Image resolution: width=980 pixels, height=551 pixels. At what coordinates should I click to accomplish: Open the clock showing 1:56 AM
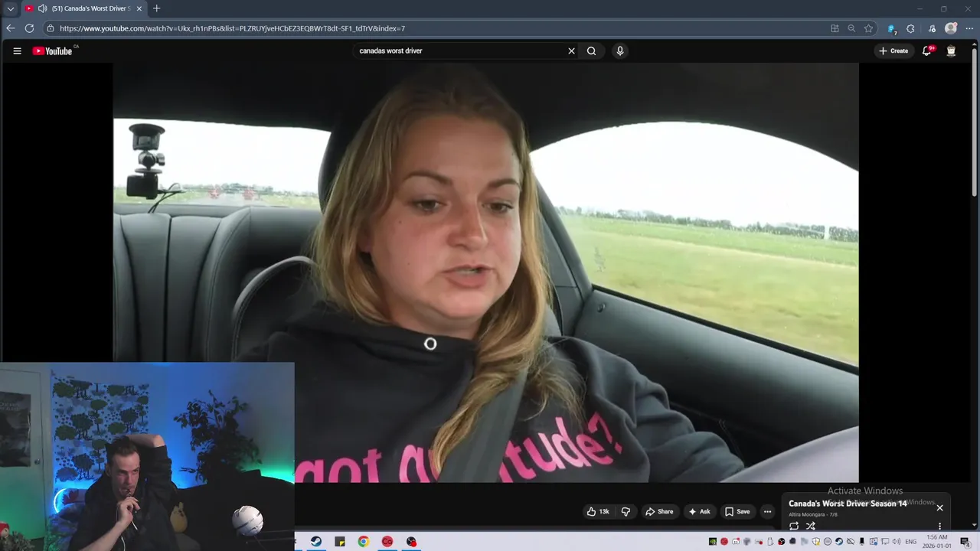tap(937, 541)
